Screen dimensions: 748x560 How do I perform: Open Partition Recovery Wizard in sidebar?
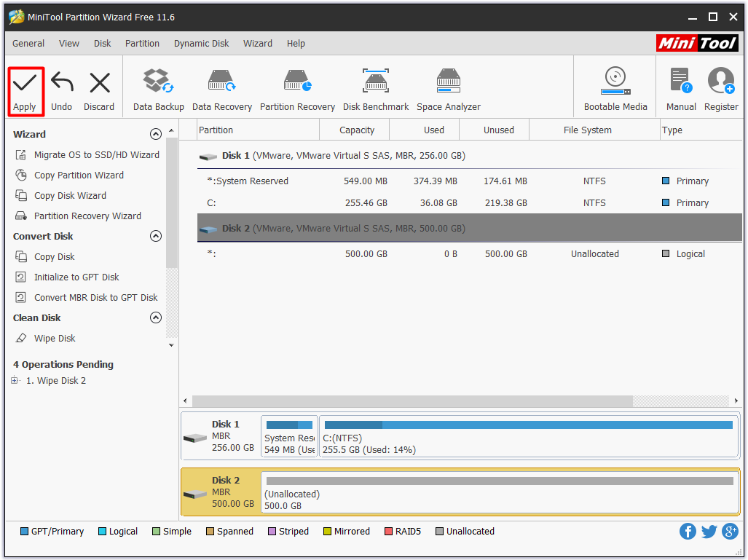point(78,216)
